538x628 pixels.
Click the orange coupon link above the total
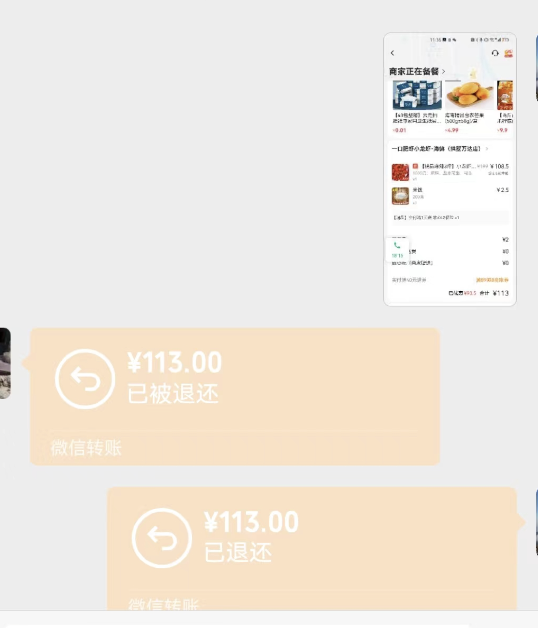click(492, 280)
